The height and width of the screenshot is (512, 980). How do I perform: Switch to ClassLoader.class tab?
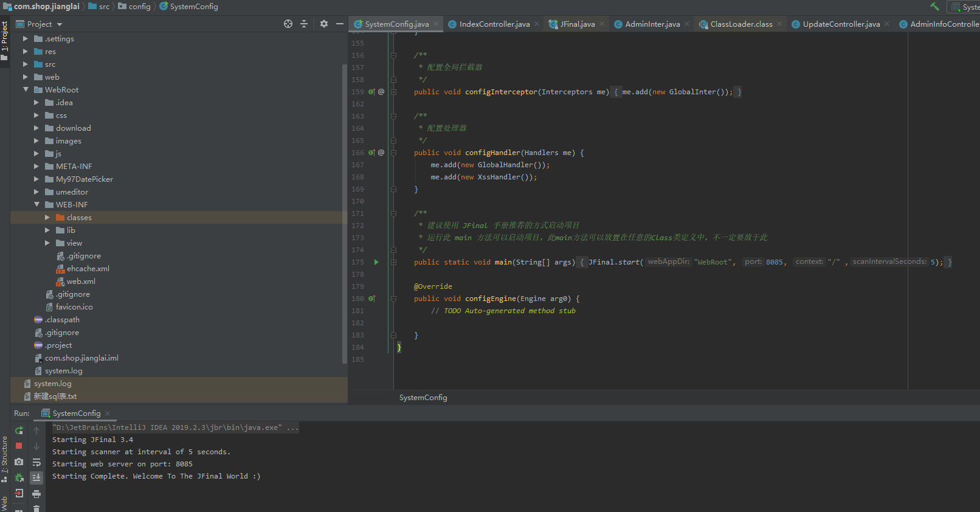741,24
